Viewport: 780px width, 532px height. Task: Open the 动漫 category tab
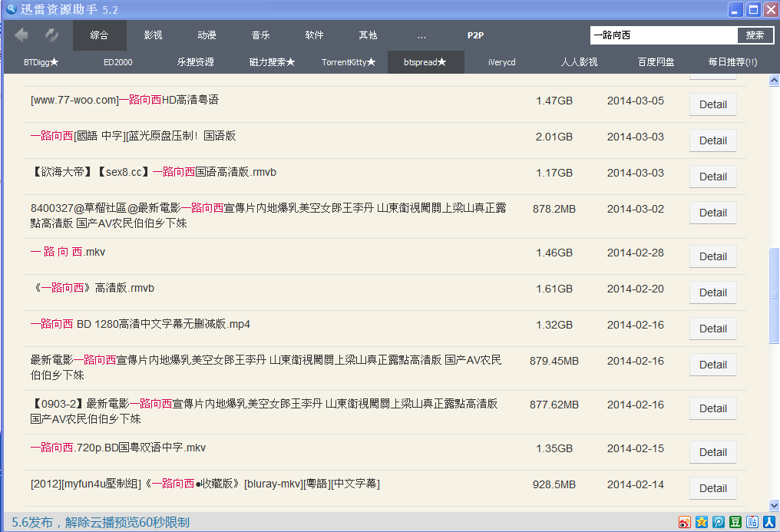207,35
